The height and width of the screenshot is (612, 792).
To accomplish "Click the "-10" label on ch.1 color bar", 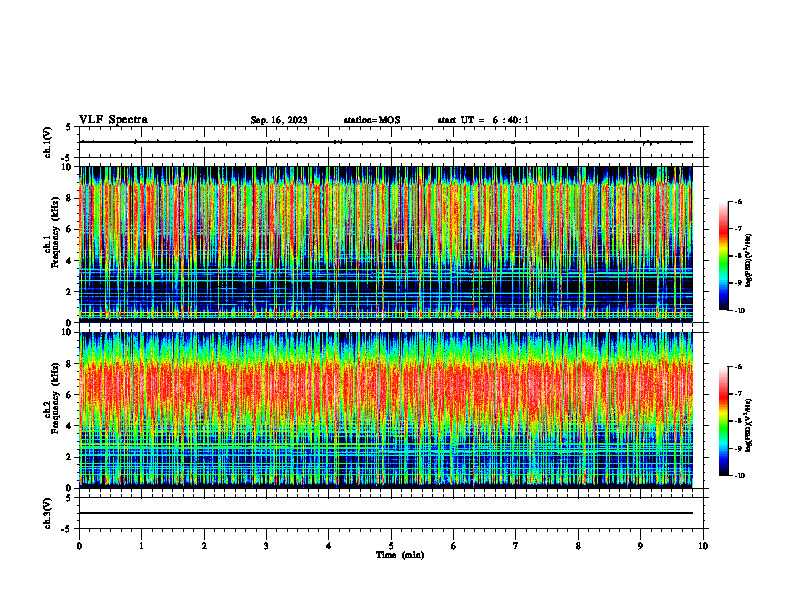I will click(x=740, y=311).
